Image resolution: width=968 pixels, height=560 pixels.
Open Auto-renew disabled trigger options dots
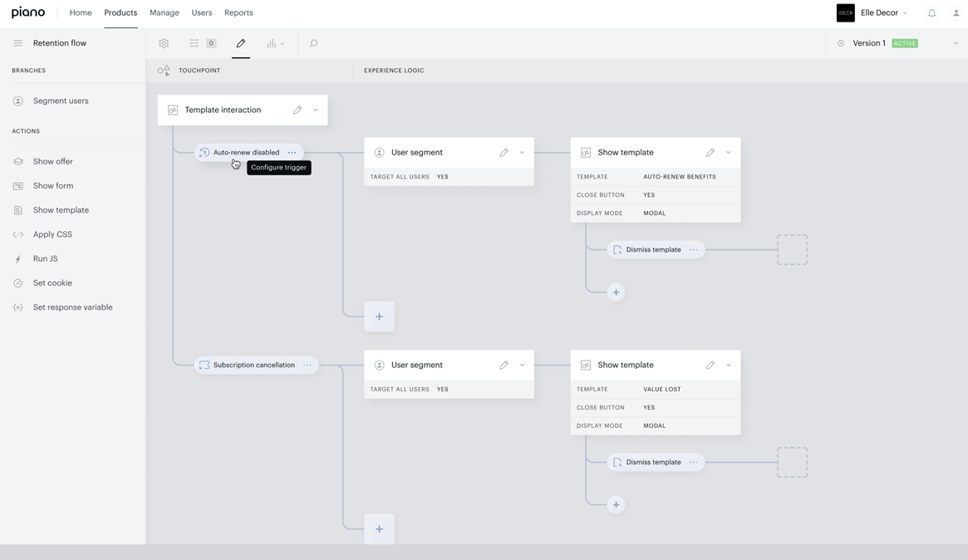click(x=292, y=153)
